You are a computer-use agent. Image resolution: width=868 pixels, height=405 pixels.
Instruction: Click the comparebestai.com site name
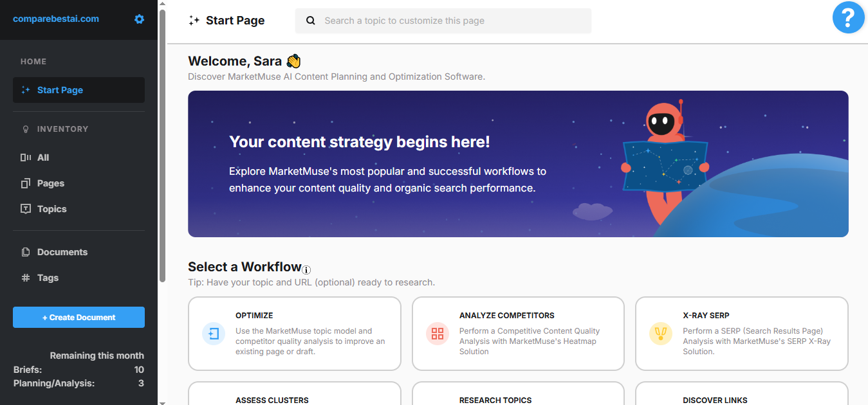(56, 19)
